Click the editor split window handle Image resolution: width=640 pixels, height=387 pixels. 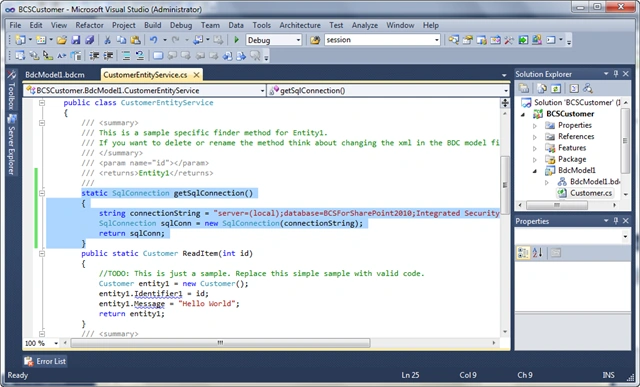pyautogui.click(x=505, y=103)
